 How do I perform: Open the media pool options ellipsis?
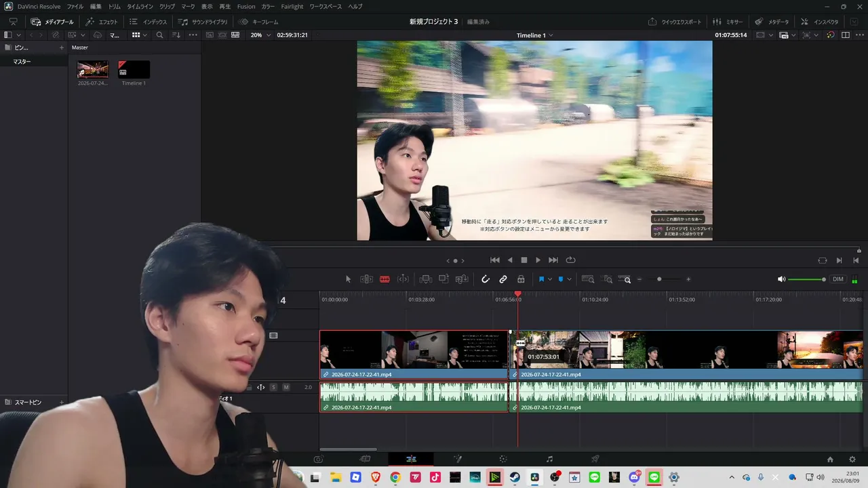point(193,35)
